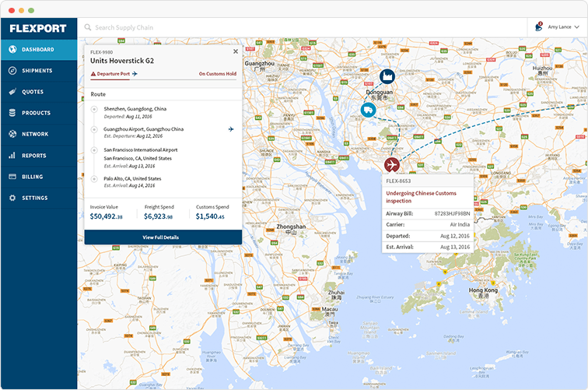Select the Guangzhou Airport route stop marker
Image resolution: width=588 pixels, height=390 pixels.
[x=94, y=129]
